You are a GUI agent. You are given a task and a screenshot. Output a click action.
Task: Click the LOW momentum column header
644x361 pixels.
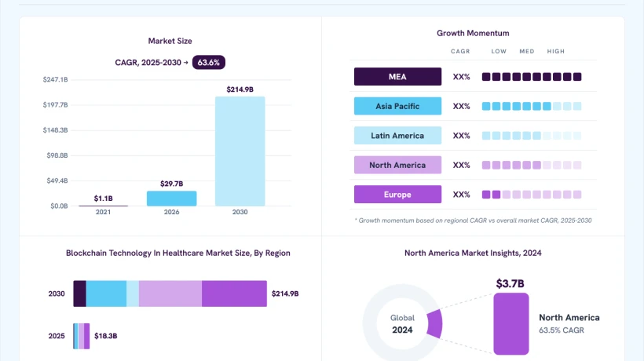[x=499, y=51]
